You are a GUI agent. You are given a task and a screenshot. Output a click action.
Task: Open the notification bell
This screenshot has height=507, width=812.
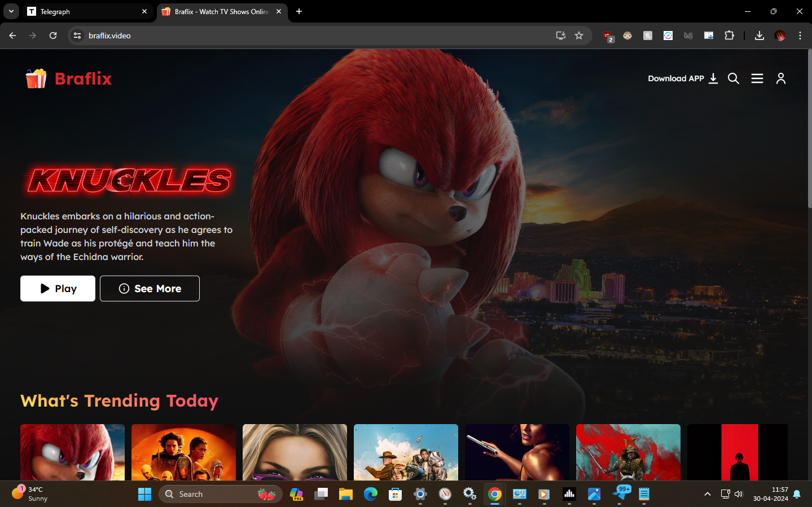tap(797, 494)
